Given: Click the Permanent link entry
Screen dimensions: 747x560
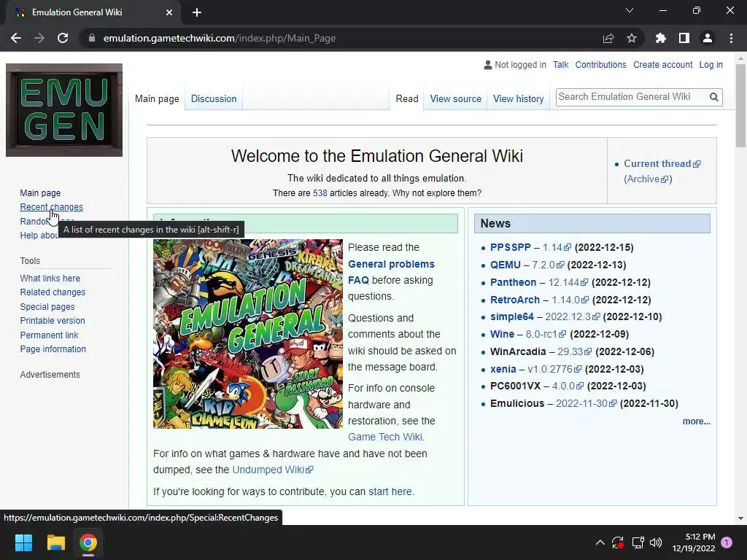Looking at the screenshot, I should tap(49, 335).
